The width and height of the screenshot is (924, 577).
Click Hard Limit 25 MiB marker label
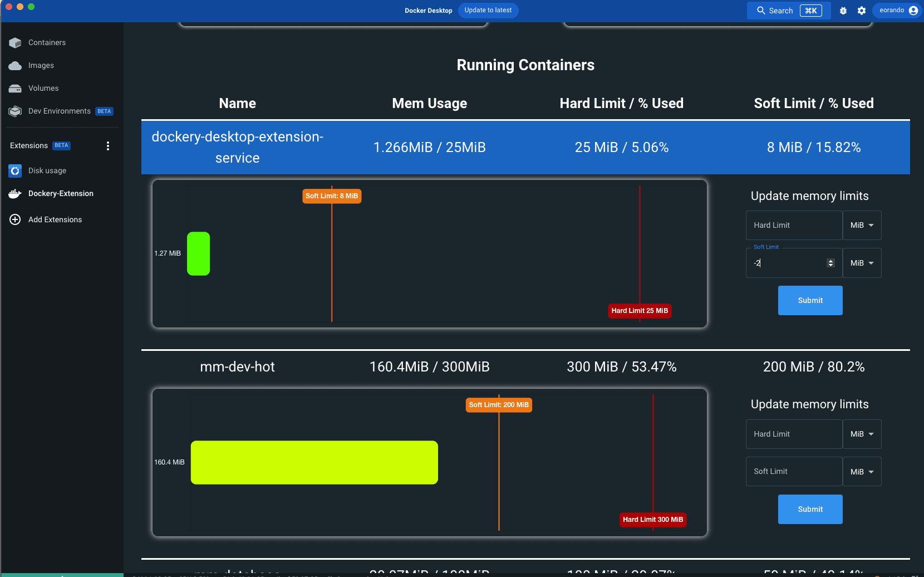pos(640,311)
